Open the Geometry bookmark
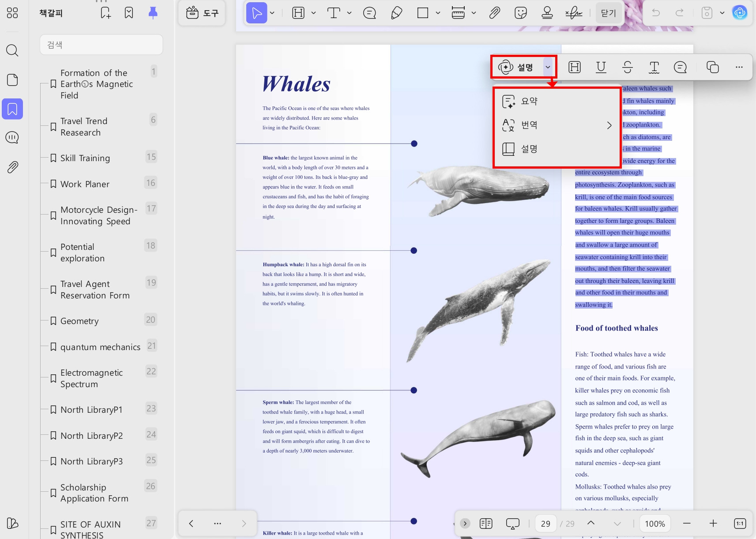 [x=79, y=321]
